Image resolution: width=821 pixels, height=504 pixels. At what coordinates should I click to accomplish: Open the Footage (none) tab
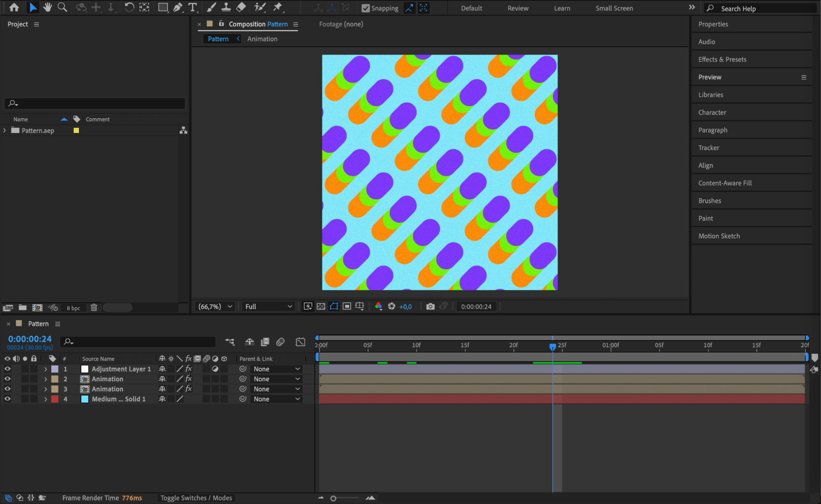click(x=341, y=24)
